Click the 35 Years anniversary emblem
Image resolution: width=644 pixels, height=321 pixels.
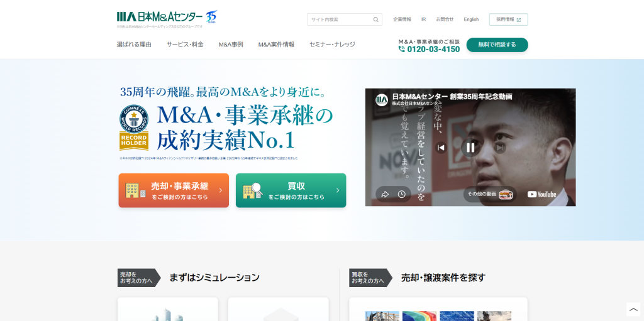pyautogui.click(x=211, y=17)
